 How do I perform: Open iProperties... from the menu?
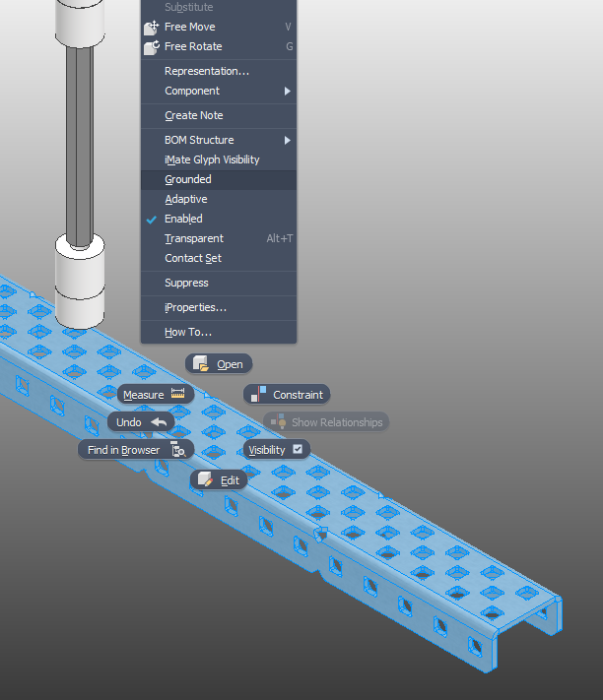(x=219, y=307)
